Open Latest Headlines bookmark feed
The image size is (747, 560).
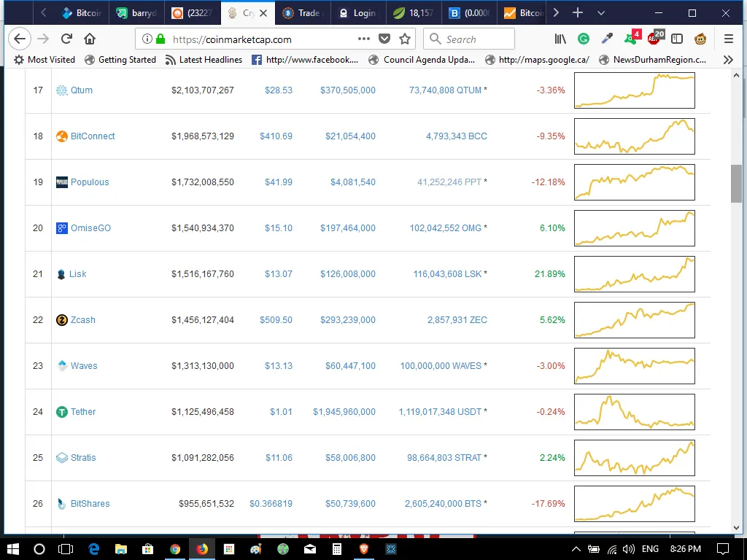(x=204, y=60)
